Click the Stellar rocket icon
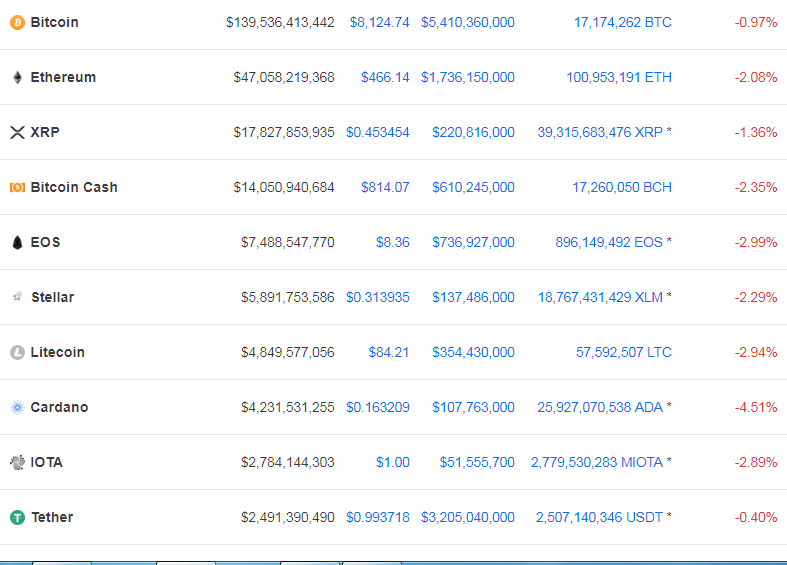The image size is (787, 565). pyautogui.click(x=17, y=297)
